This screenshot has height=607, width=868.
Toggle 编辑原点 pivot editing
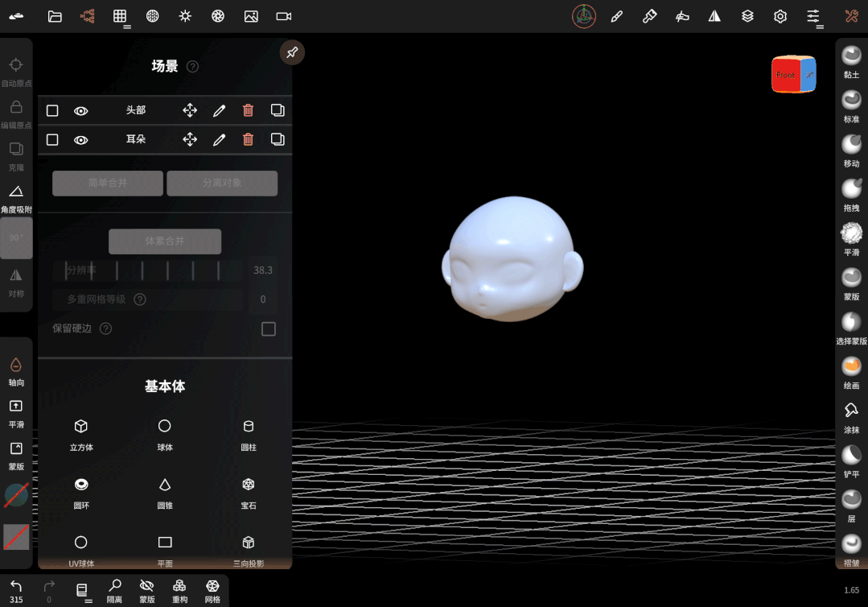click(x=16, y=114)
